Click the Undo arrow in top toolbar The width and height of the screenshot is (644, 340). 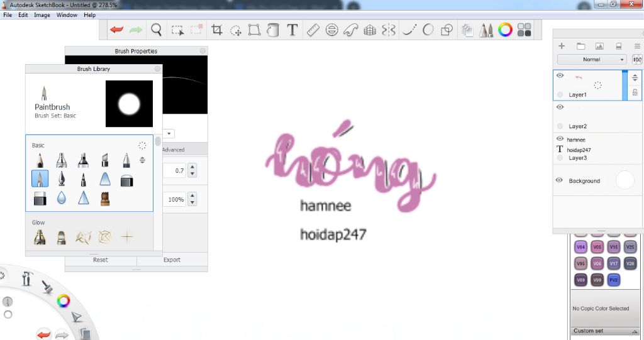[x=116, y=30]
